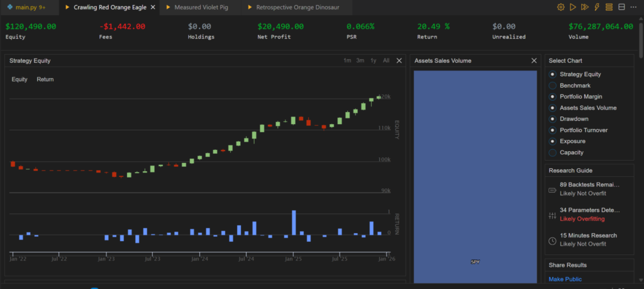Image resolution: width=644 pixels, height=289 pixels.
Task: Toggle the Equity series legend
Action: 19,79
